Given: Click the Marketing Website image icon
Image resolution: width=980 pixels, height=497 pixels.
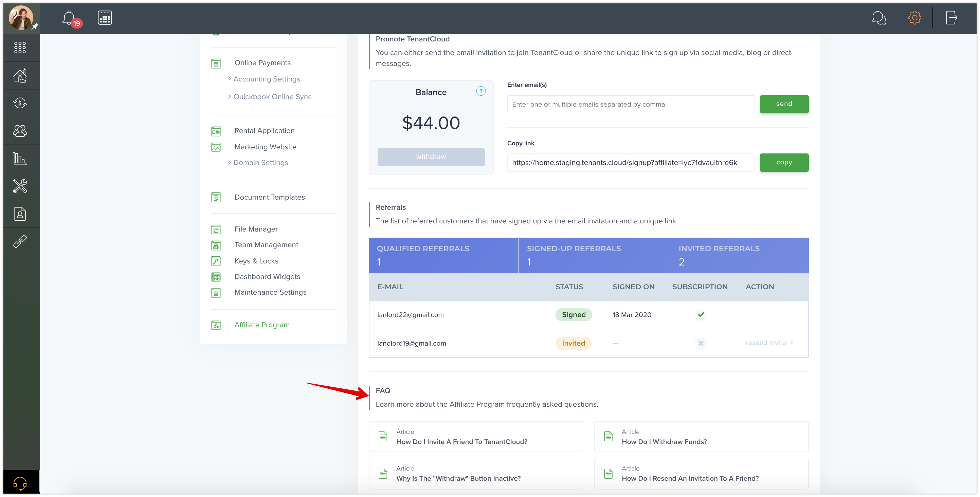Looking at the screenshot, I should point(216,147).
